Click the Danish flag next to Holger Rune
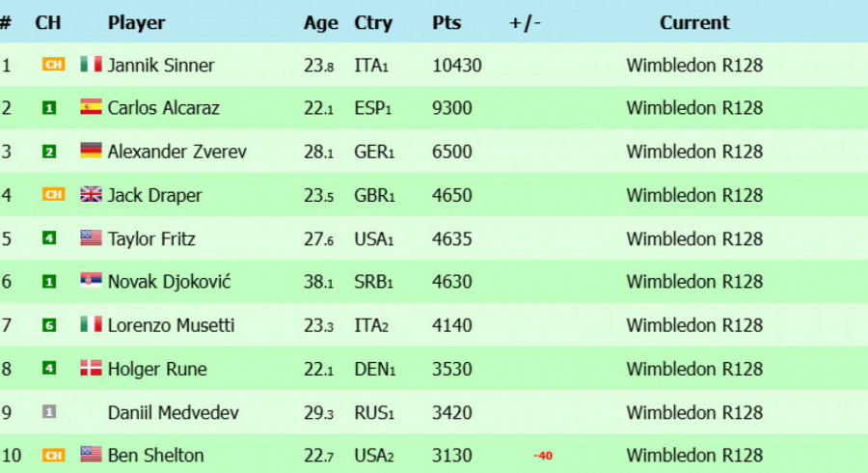This screenshot has height=473, width=868. tap(91, 368)
